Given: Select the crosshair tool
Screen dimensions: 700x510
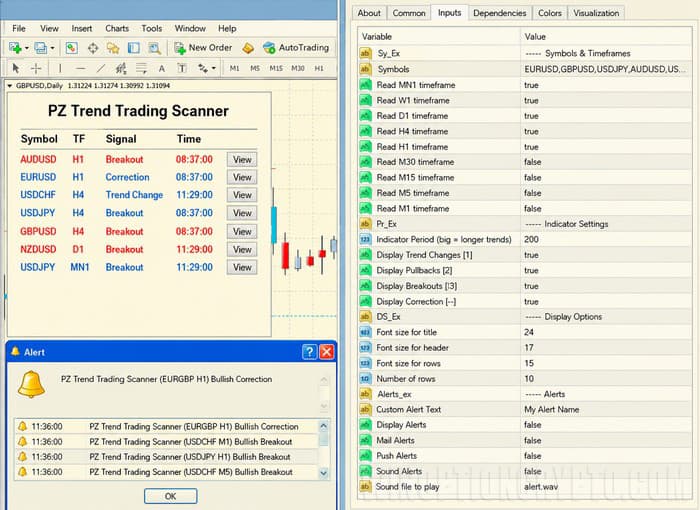Looking at the screenshot, I should 36,68.
